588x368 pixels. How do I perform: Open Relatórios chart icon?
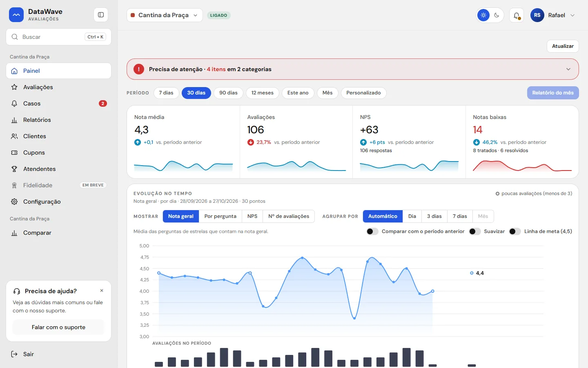coord(14,120)
